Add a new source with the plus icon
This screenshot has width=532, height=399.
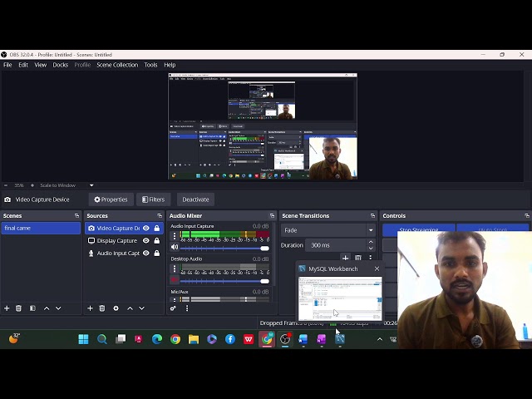pyautogui.click(x=90, y=308)
